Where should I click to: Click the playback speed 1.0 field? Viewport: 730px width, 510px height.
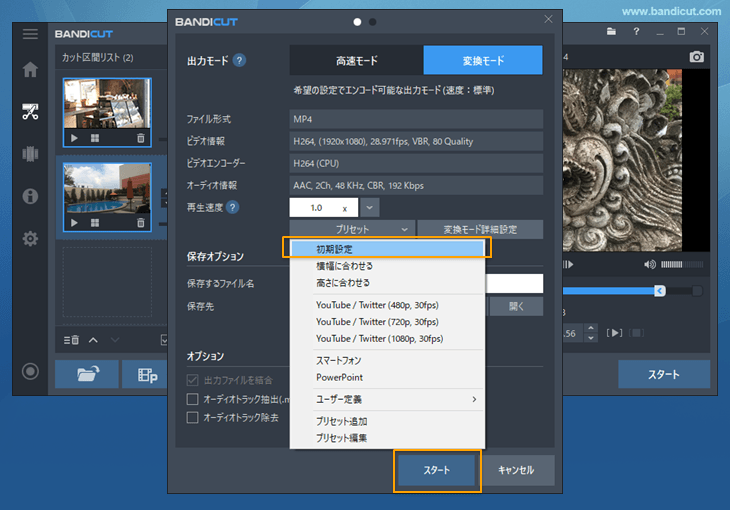click(x=324, y=207)
